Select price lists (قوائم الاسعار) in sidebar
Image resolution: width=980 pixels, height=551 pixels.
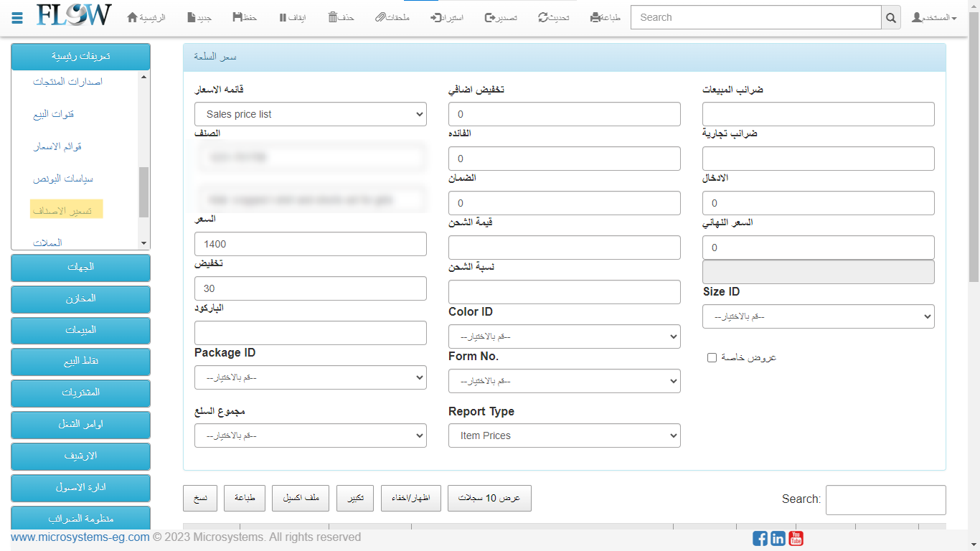click(57, 146)
